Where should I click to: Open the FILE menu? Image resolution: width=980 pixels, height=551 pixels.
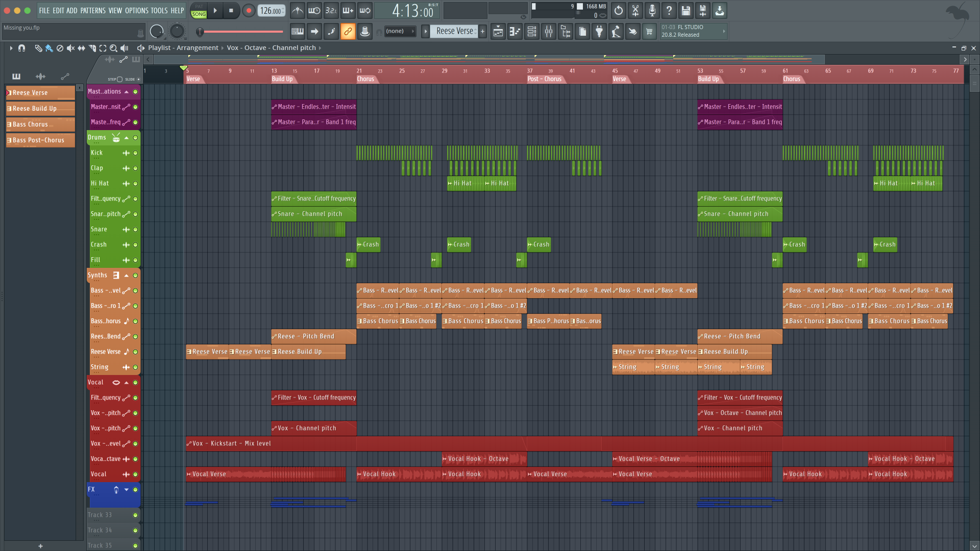coord(44,10)
